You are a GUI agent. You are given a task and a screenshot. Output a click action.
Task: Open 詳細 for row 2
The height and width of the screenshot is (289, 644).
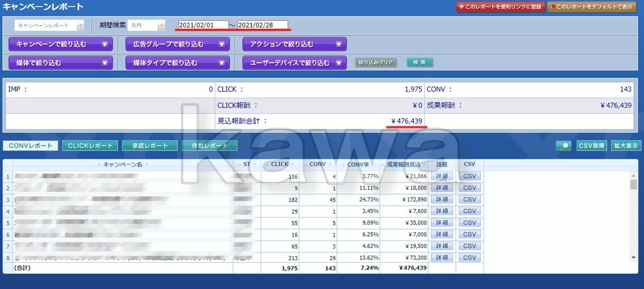(x=442, y=188)
